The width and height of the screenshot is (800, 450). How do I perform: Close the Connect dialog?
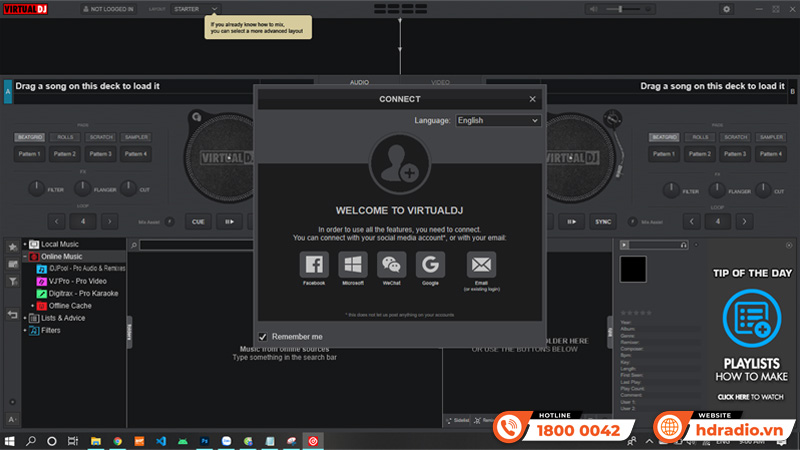coord(532,99)
